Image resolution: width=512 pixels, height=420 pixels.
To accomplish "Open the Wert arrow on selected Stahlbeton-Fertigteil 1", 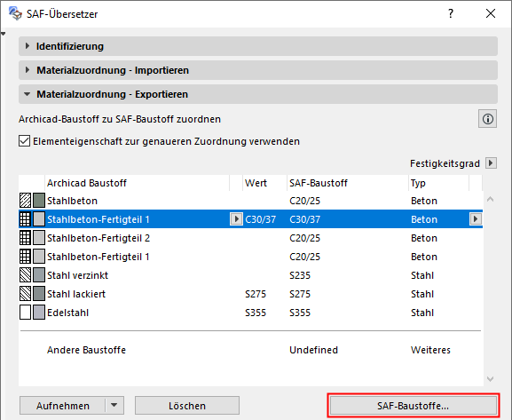I will [x=236, y=219].
